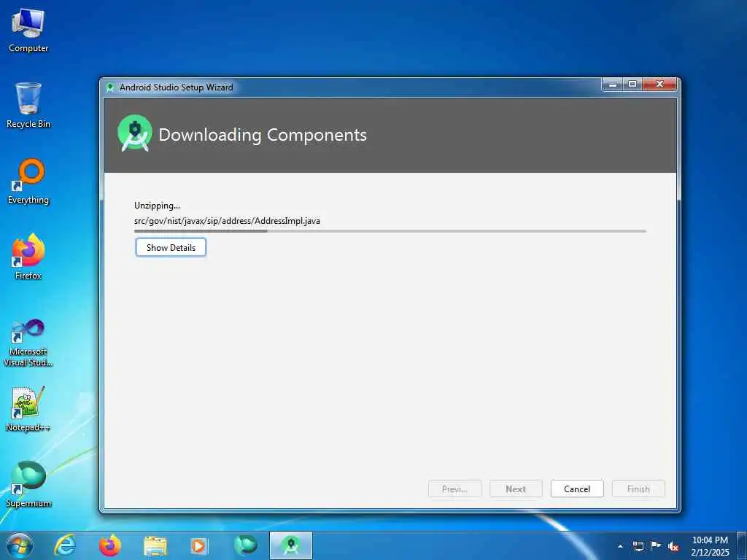This screenshot has height=560, width=747.
Task: Launch Internet Explorer from the taskbar
Action: tap(64, 545)
